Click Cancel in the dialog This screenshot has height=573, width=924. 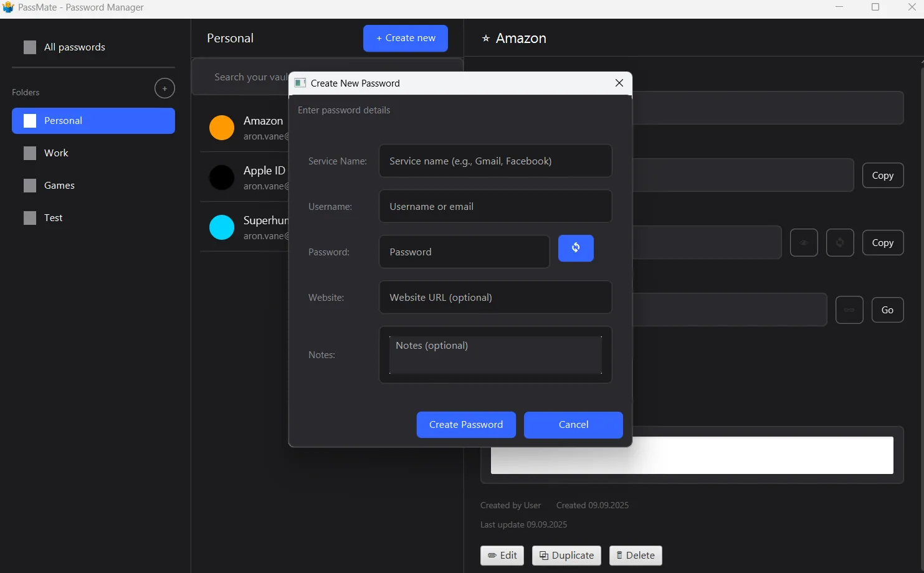click(x=573, y=425)
